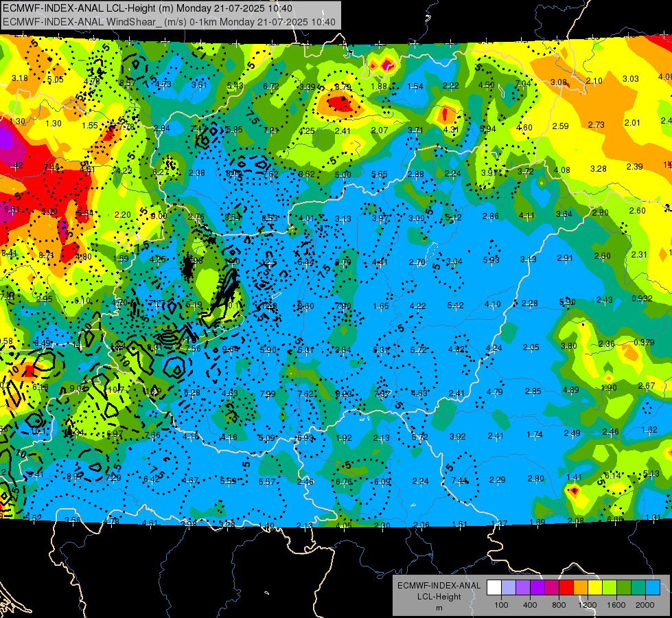Click the wind shear value 0.932
Screen dimensions: 672x618
(x=642, y=299)
